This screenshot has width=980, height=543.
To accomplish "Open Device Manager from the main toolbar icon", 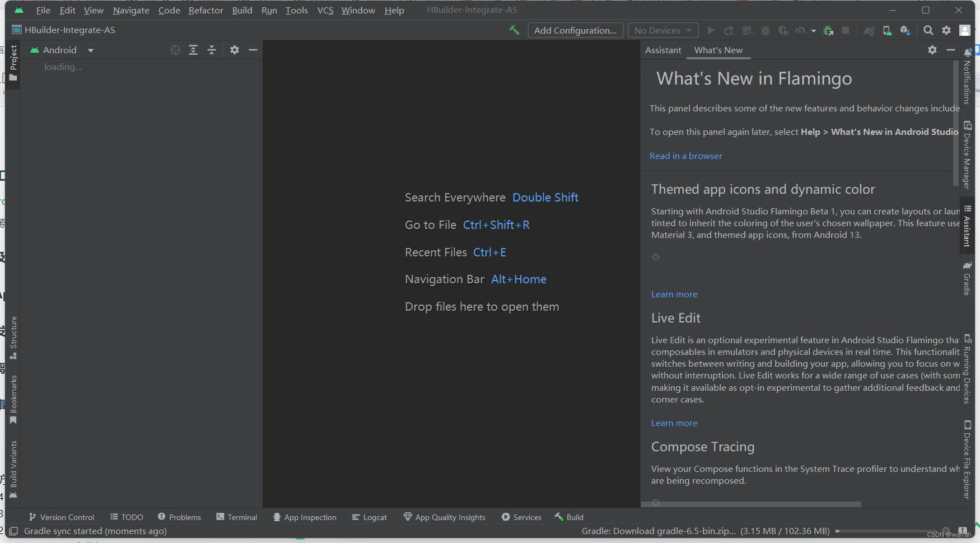I will click(887, 30).
